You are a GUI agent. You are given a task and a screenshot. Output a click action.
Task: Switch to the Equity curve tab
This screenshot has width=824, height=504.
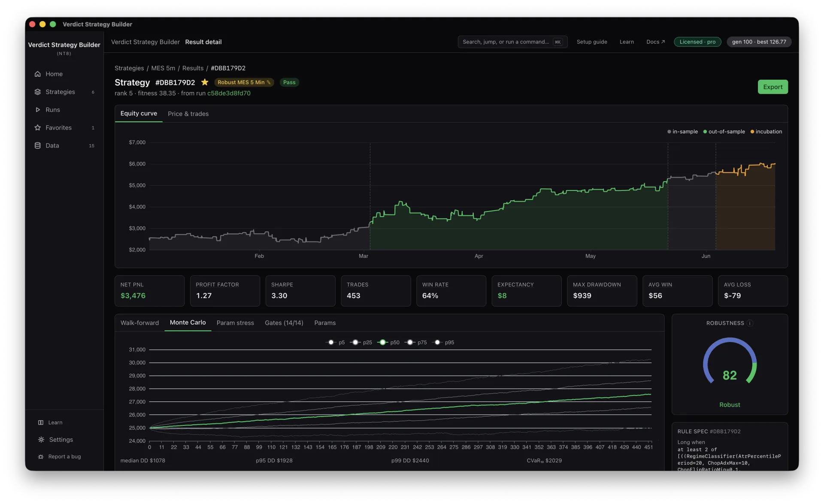coord(139,114)
